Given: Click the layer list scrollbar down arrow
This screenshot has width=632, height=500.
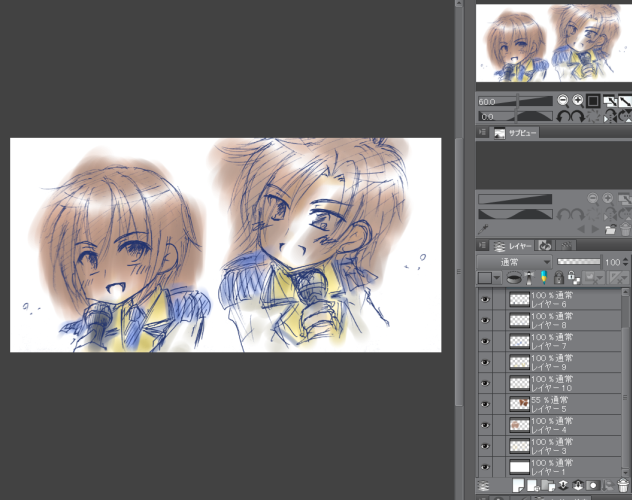Looking at the screenshot, I should [x=626, y=472].
